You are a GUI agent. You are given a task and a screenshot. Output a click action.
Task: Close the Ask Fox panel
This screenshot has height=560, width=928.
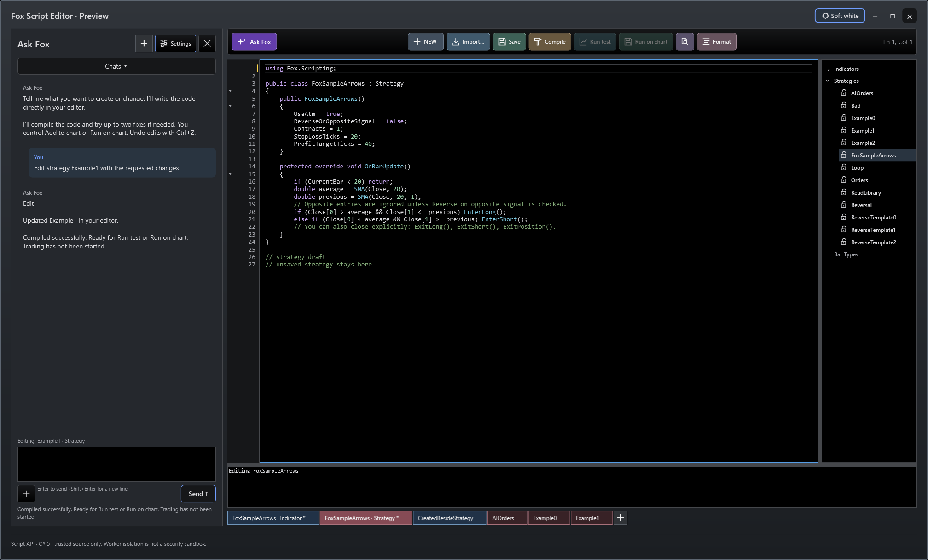[x=207, y=44]
